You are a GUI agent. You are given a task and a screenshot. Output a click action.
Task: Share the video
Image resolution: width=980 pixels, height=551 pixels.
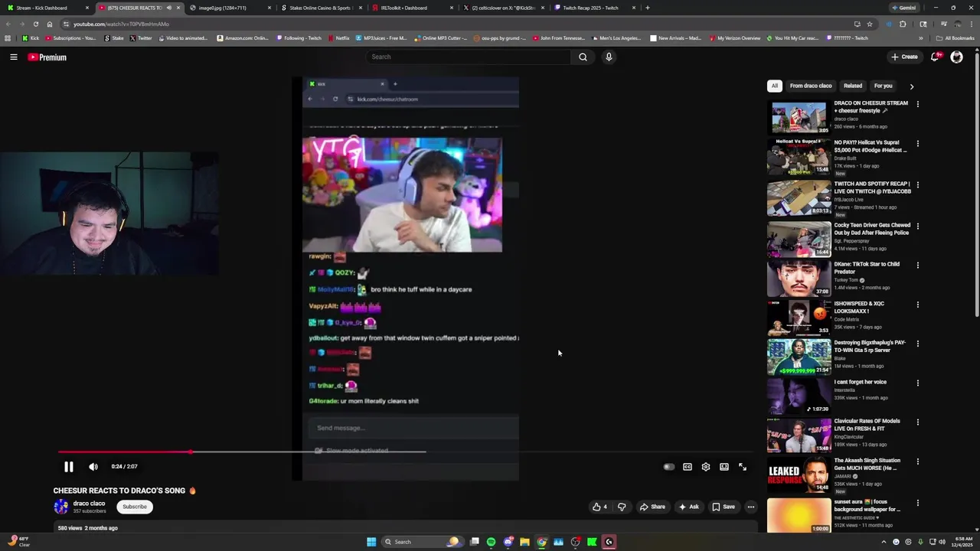(x=652, y=507)
